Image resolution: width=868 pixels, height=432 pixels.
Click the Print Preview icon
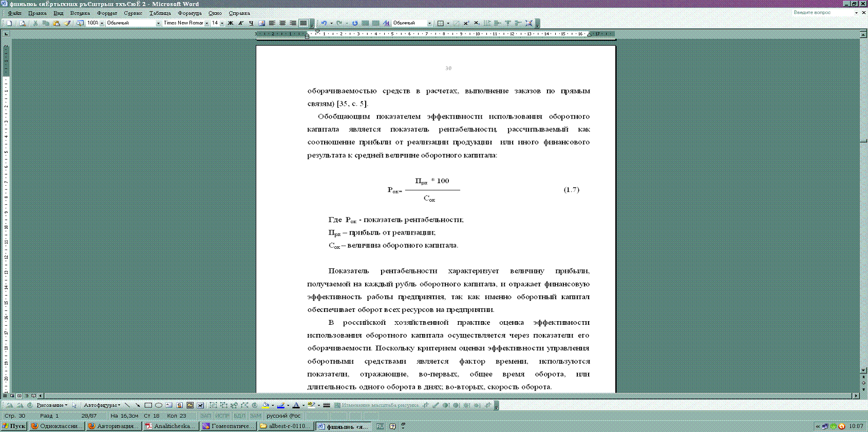tap(22, 23)
